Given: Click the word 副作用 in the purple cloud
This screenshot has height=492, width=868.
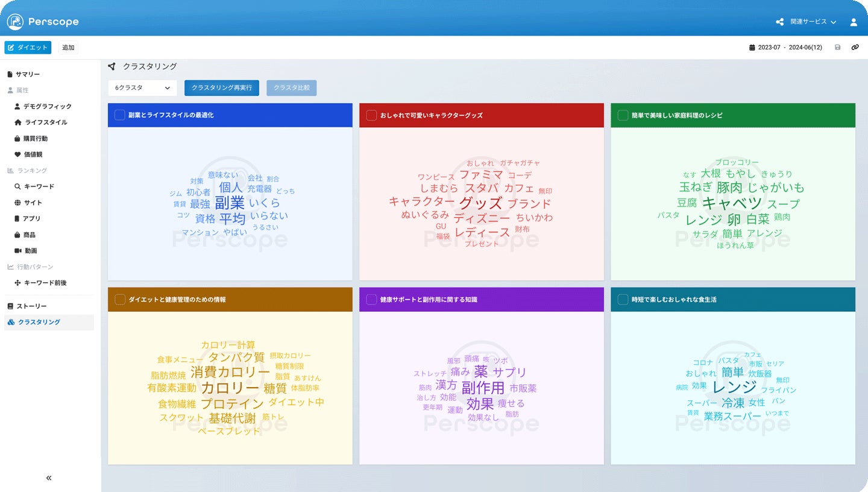Looking at the screenshot, I should [x=483, y=388].
